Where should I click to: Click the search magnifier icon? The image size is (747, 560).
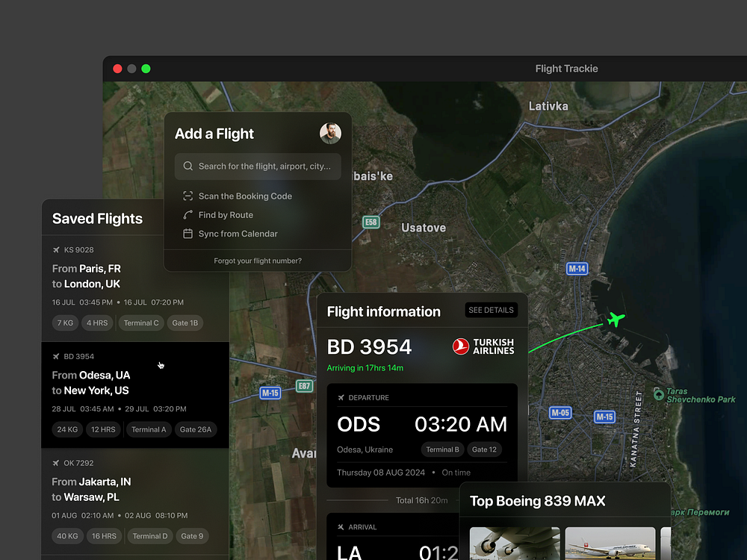(188, 167)
